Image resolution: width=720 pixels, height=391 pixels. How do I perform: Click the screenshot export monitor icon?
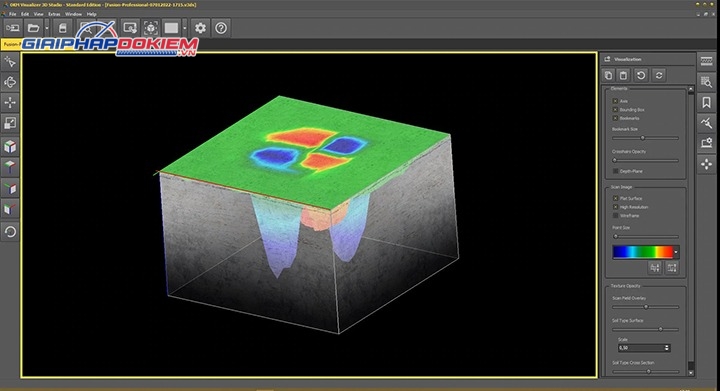(x=130, y=28)
